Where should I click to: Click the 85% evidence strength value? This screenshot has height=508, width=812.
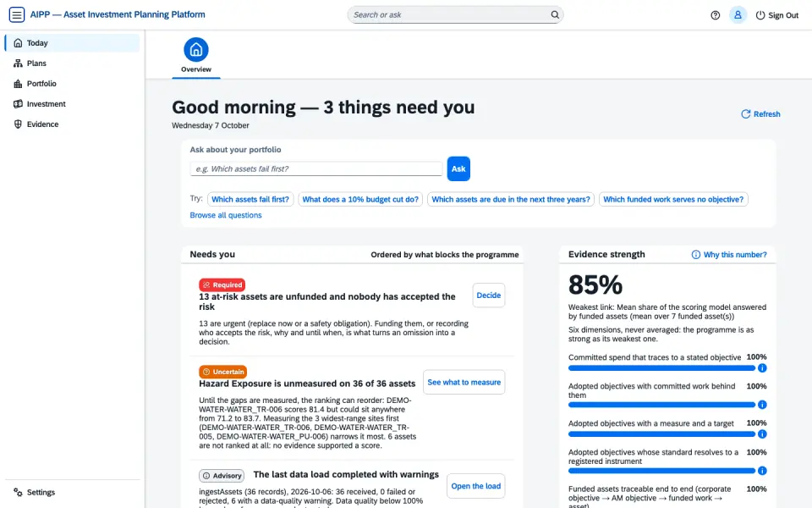[595, 284]
